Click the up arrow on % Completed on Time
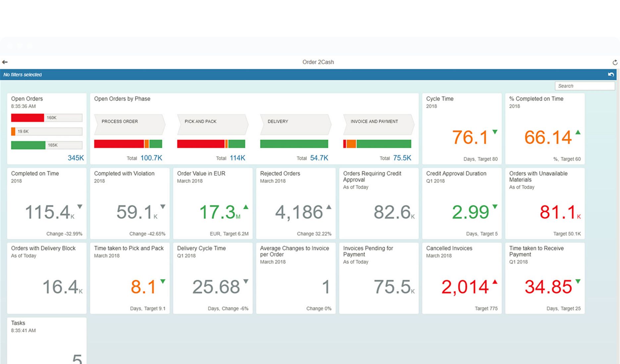 (578, 132)
